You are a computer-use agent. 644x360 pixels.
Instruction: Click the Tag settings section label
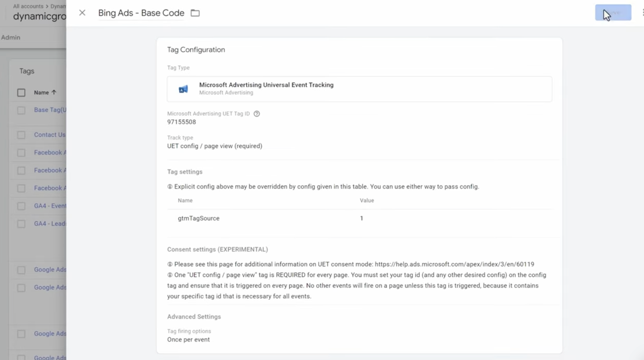click(x=185, y=172)
